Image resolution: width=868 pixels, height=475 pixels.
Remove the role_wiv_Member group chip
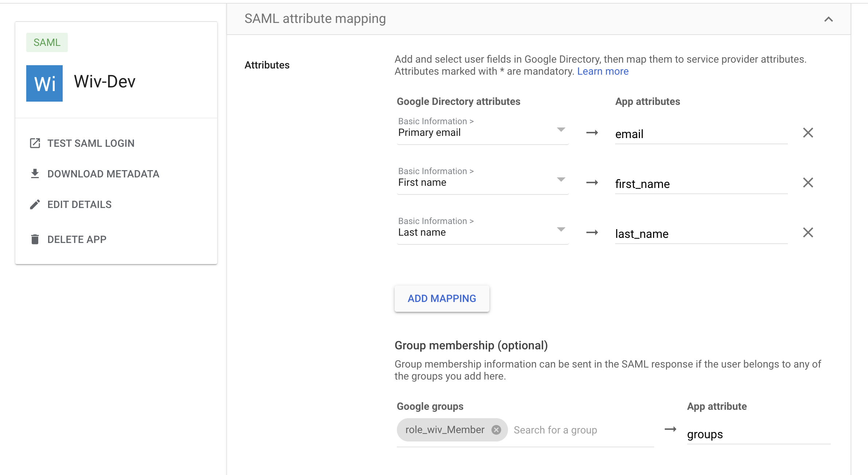click(x=496, y=430)
